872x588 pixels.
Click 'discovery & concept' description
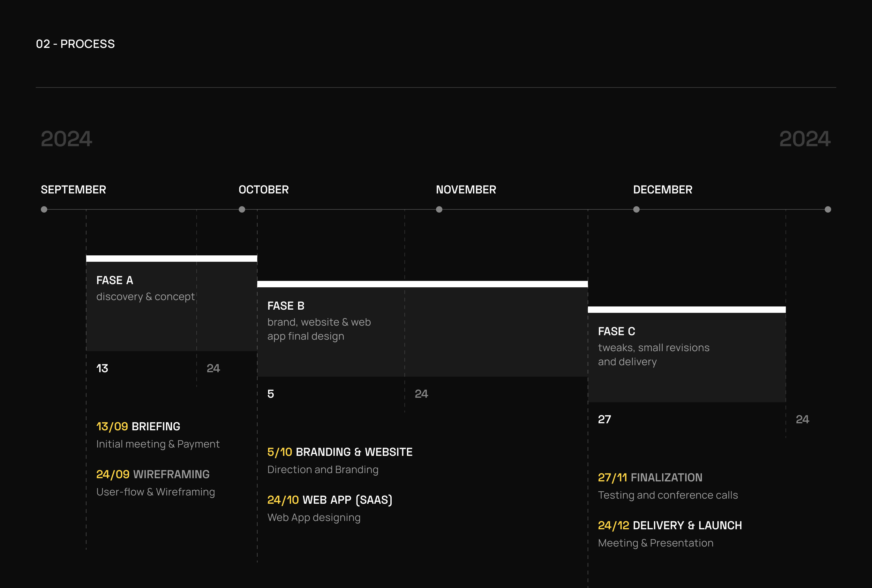tap(146, 297)
